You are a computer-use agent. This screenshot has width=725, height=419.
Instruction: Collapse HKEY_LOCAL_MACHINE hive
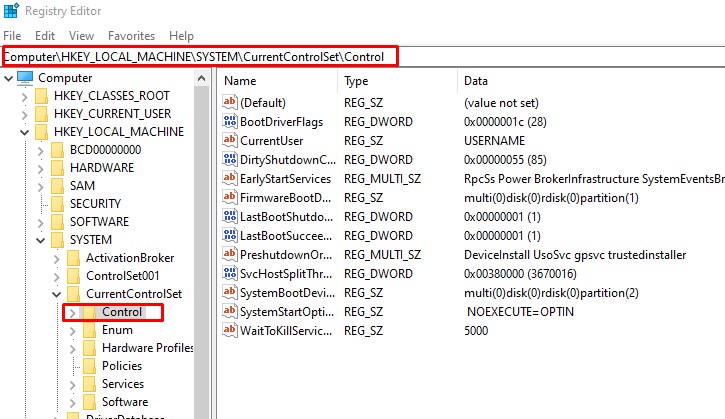[x=25, y=132]
